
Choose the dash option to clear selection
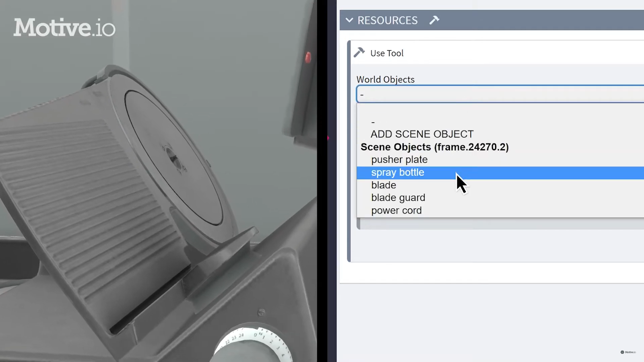point(373,121)
